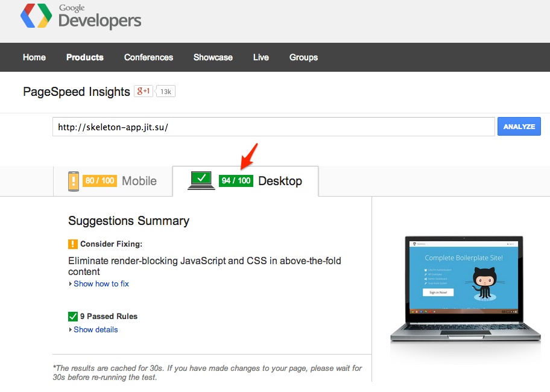
Task: Click the results cached for 30s note
Action: [x=207, y=373]
